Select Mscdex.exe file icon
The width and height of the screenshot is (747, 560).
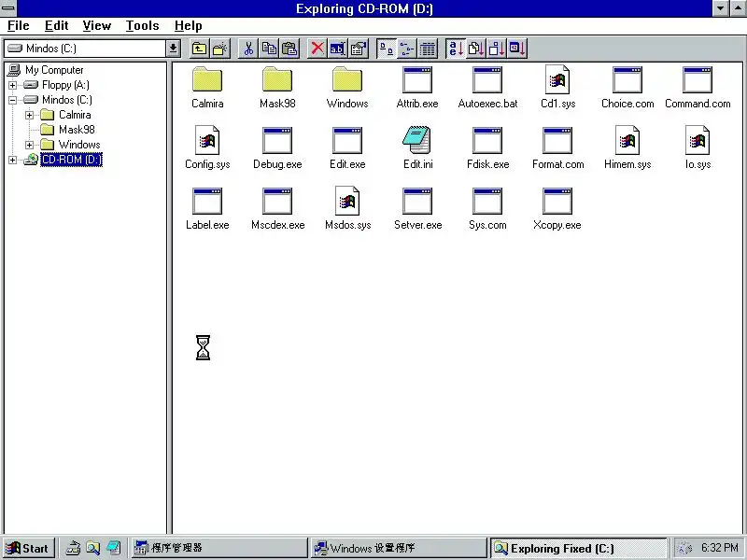(277, 208)
